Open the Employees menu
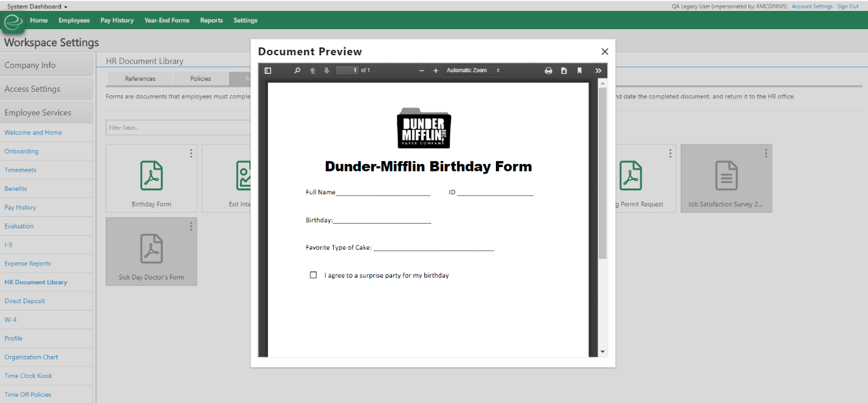The image size is (868, 404). coord(74,20)
